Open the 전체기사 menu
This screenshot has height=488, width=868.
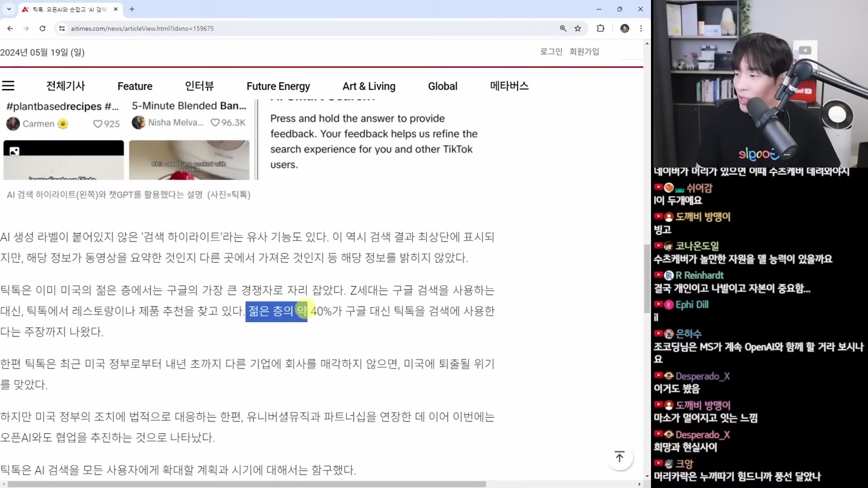pyautogui.click(x=65, y=86)
